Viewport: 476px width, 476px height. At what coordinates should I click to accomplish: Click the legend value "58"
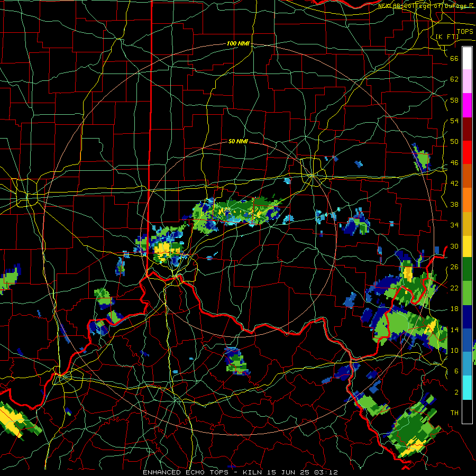pyautogui.click(x=454, y=100)
